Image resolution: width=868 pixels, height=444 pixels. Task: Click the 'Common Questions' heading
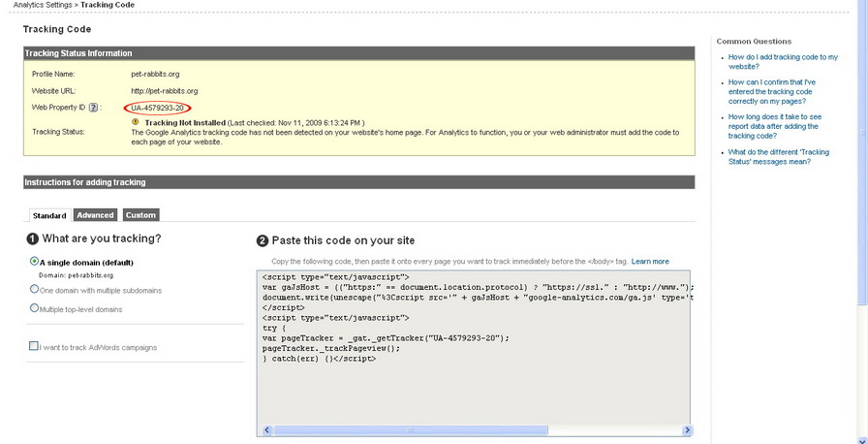coord(754,42)
